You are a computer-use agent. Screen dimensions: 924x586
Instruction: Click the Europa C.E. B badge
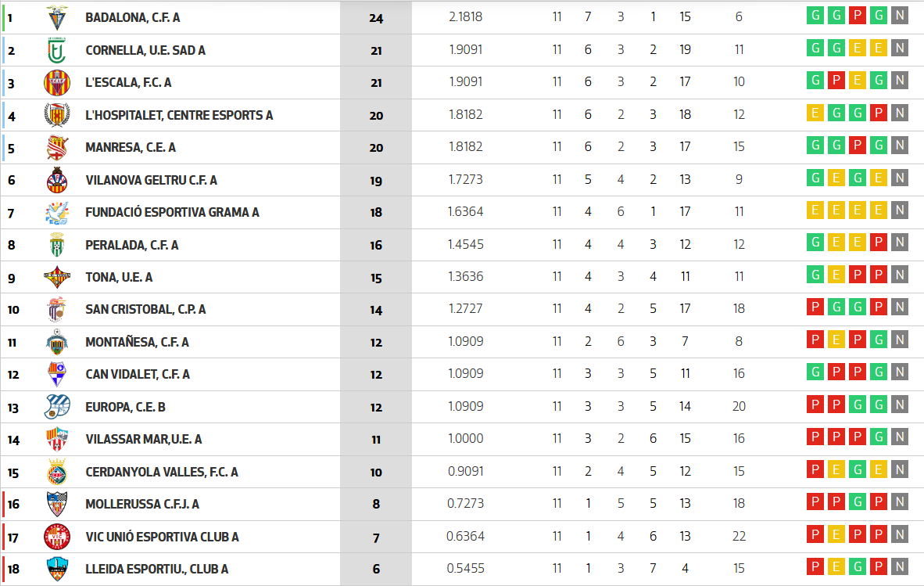(57, 407)
